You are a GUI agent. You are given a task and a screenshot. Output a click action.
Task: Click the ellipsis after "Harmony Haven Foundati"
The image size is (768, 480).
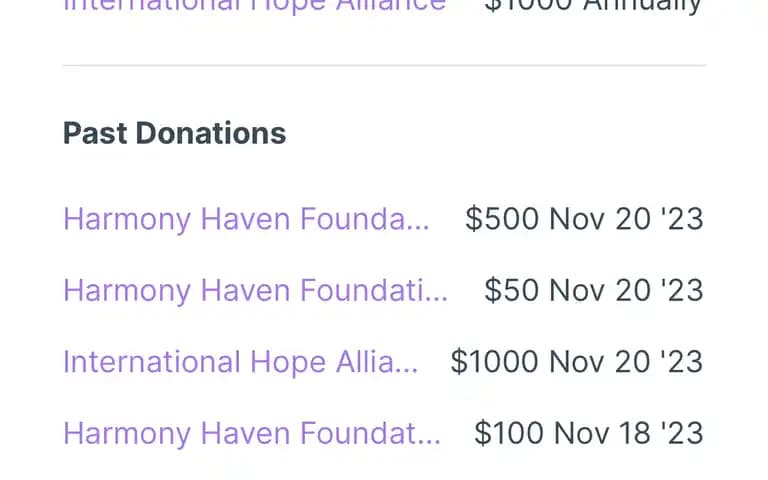coord(436,299)
